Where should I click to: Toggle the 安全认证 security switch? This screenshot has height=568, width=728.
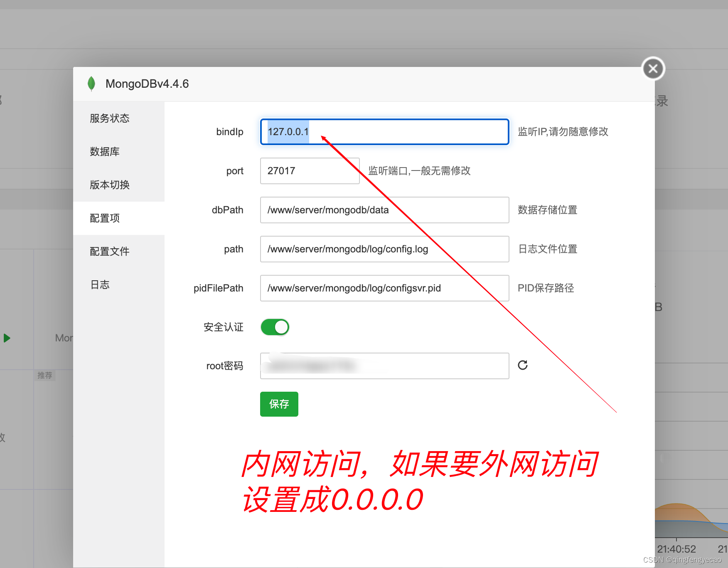pyautogui.click(x=275, y=327)
